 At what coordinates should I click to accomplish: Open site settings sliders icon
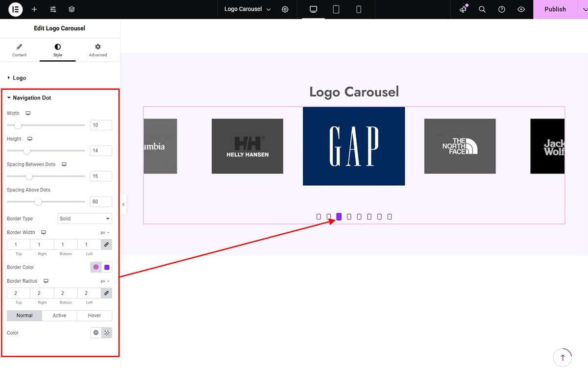[x=53, y=9]
